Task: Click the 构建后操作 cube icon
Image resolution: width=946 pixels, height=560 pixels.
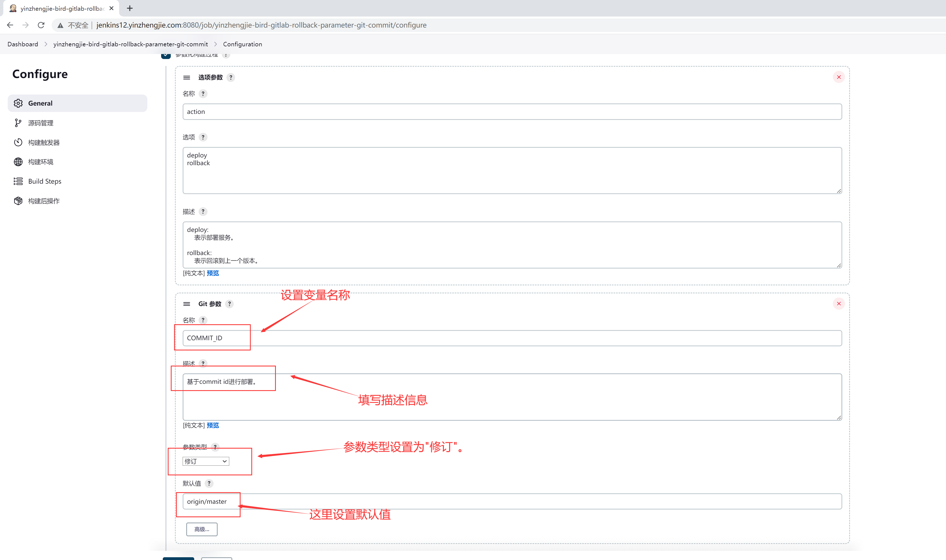Action: [x=18, y=201]
